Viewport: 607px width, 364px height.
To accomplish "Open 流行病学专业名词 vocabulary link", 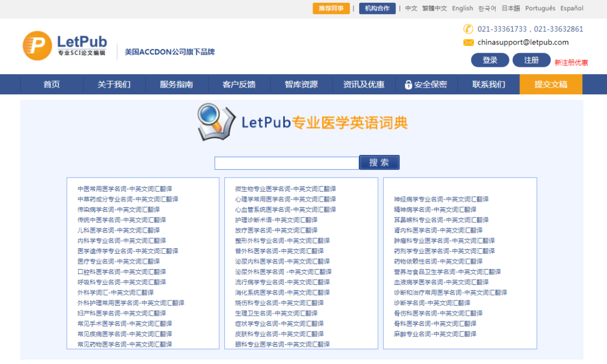I will (282, 283).
